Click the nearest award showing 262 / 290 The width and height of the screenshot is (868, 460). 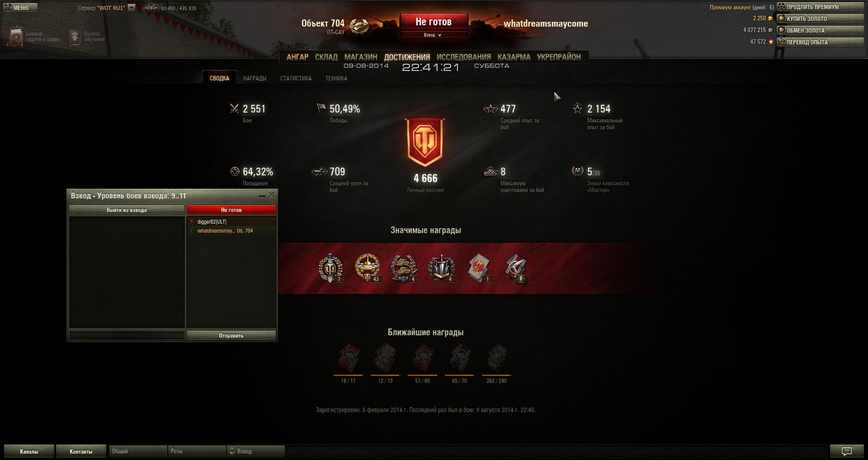pyautogui.click(x=496, y=359)
